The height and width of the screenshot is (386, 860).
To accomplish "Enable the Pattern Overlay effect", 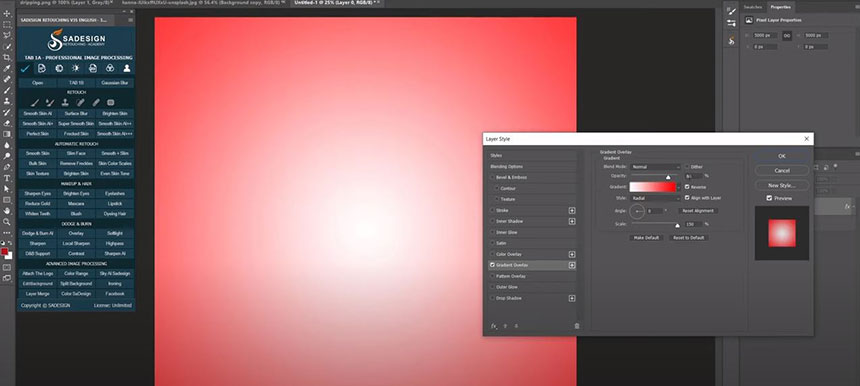I will [493, 276].
